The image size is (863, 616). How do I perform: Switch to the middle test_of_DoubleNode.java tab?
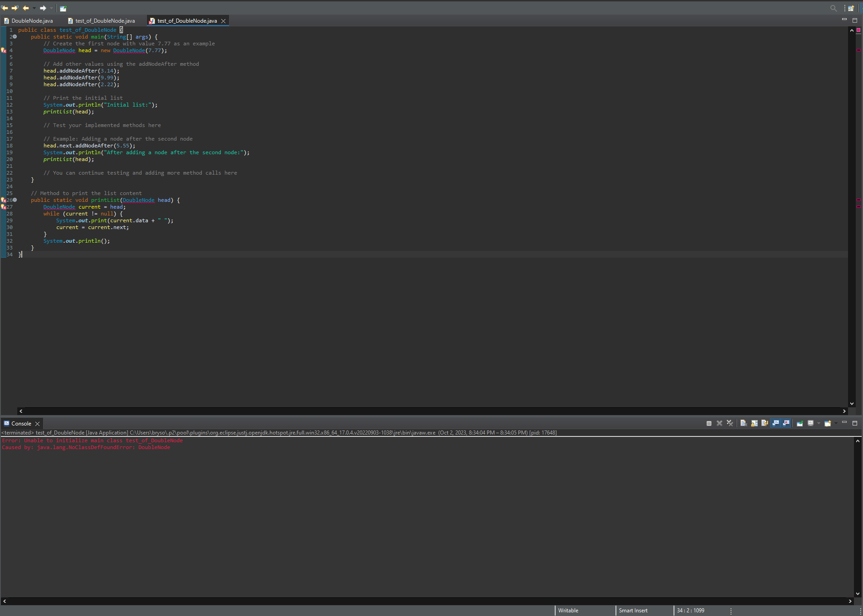pyautogui.click(x=101, y=21)
